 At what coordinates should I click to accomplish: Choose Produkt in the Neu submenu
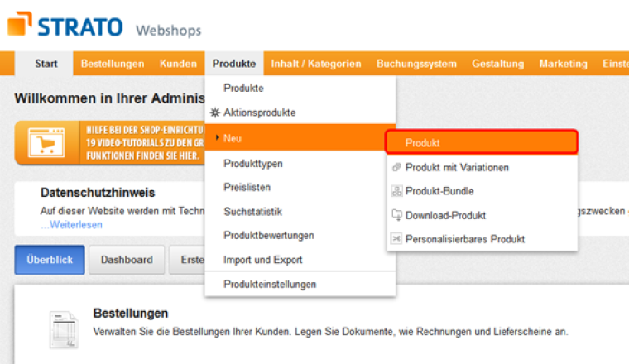482,142
